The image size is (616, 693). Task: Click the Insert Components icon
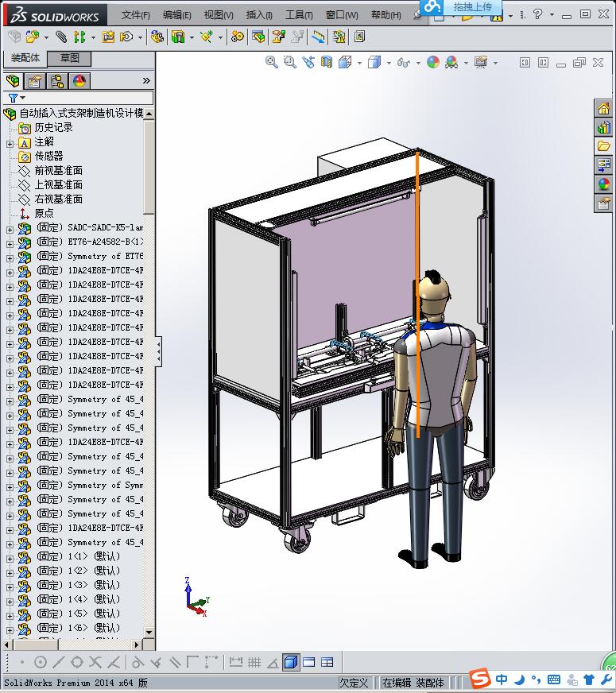[x=32, y=37]
